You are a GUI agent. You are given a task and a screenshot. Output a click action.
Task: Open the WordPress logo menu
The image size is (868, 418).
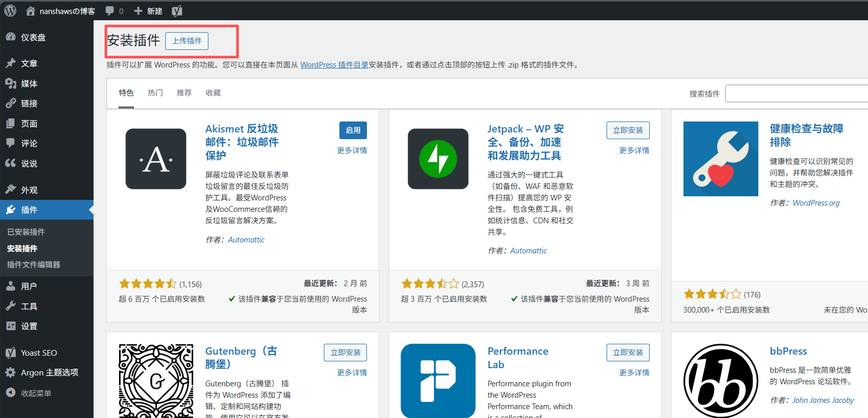click(10, 11)
